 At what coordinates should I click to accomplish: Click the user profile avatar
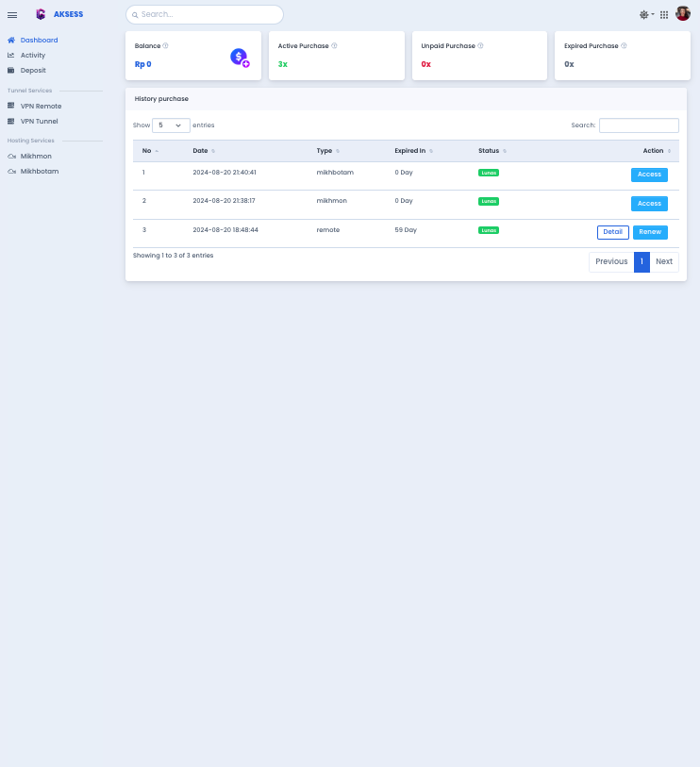click(683, 14)
